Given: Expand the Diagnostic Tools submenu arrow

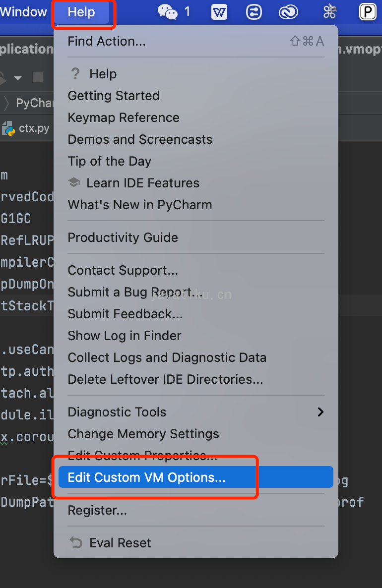Looking at the screenshot, I should (320, 412).
